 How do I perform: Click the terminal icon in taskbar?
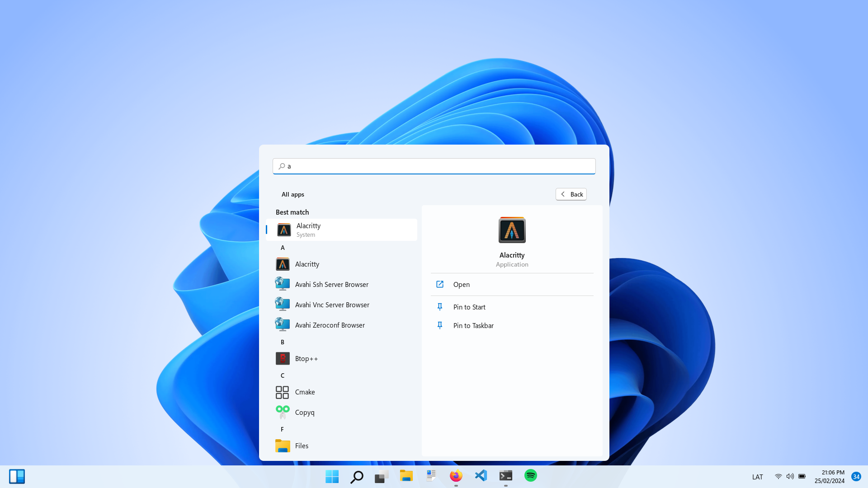(505, 475)
